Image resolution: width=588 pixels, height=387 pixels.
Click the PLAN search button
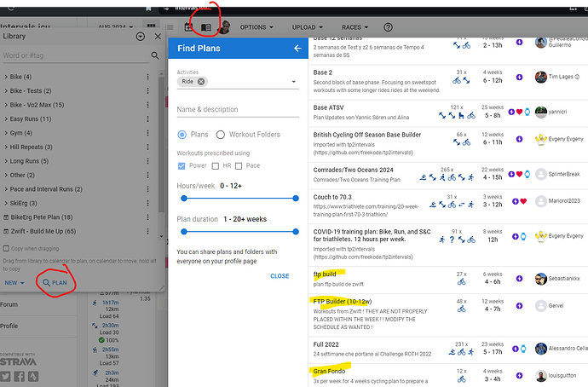click(55, 283)
